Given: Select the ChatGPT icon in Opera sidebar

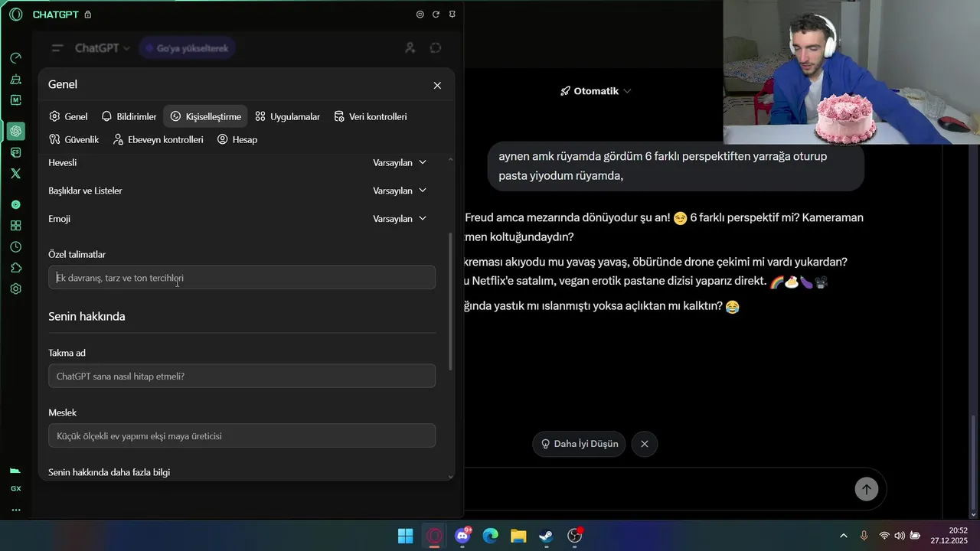Looking at the screenshot, I should (15, 132).
